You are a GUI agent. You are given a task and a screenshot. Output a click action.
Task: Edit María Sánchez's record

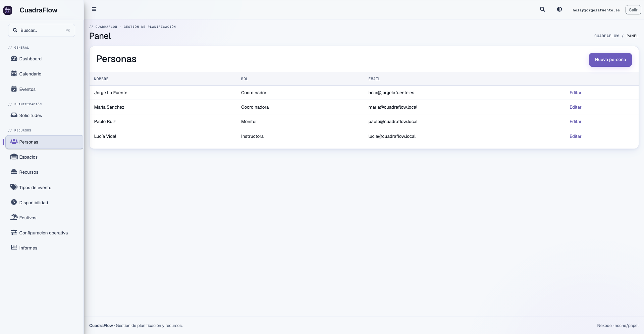pos(575,107)
